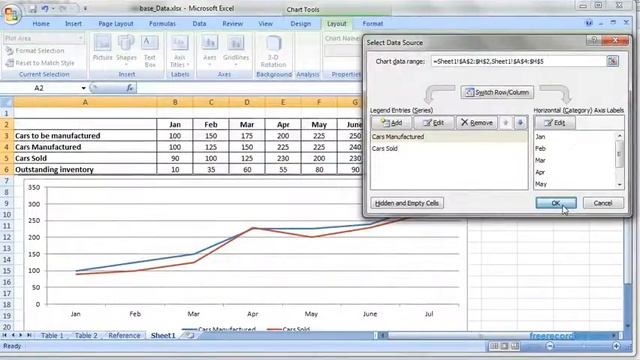Cancel the Select Data Source dialog
640x360 pixels.
(603, 203)
